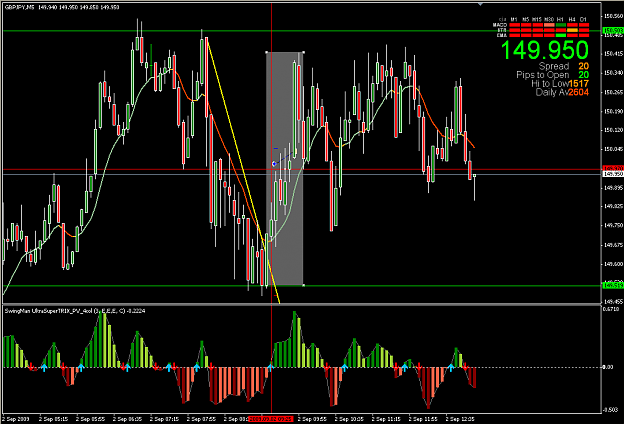Select the blue dashed trade arrow's circle endpoint
The image size is (625, 425).
[x=273, y=163]
